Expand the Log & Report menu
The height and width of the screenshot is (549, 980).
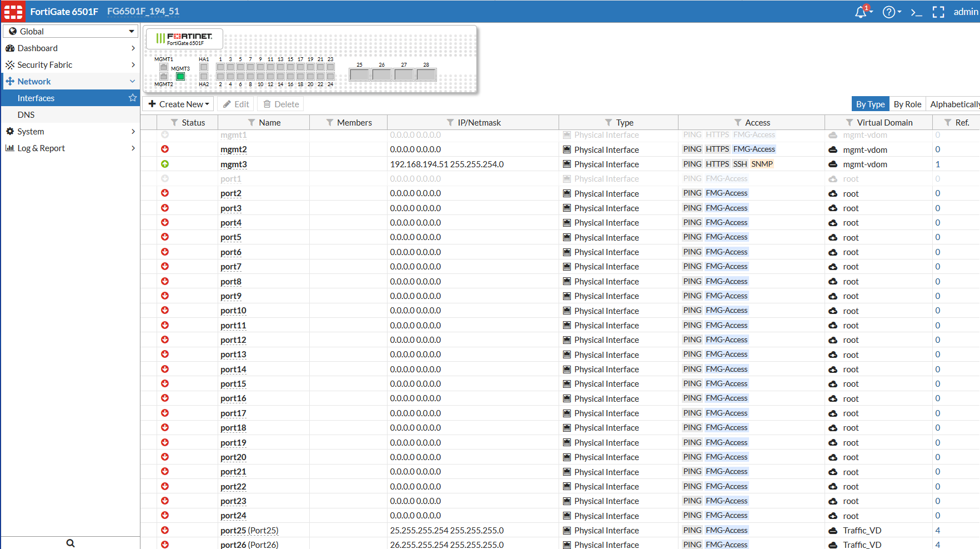tap(71, 148)
